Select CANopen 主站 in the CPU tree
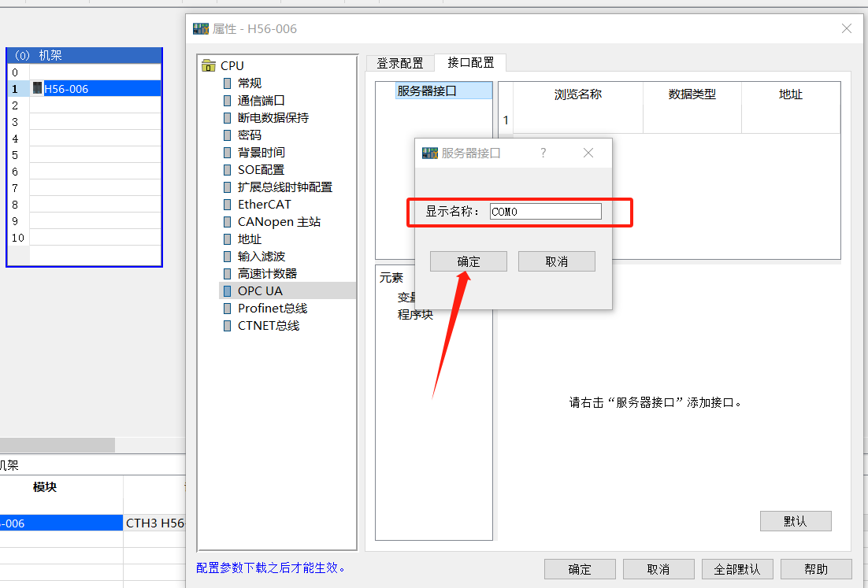Image resolution: width=868 pixels, height=588 pixels. (x=279, y=222)
